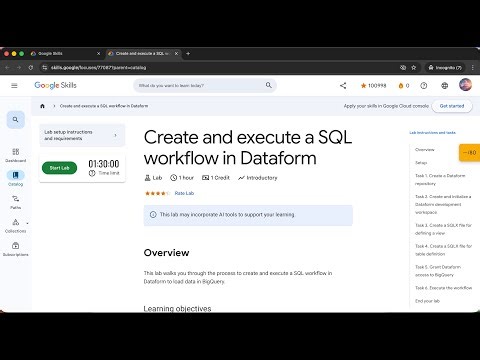Click the eye-off tracking icon in address bar

[403, 67]
